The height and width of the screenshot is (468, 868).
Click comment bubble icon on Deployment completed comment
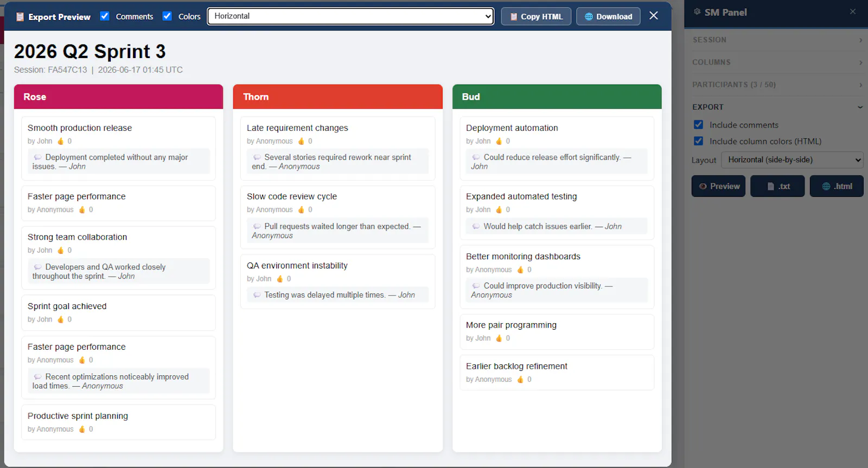coord(37,157)
